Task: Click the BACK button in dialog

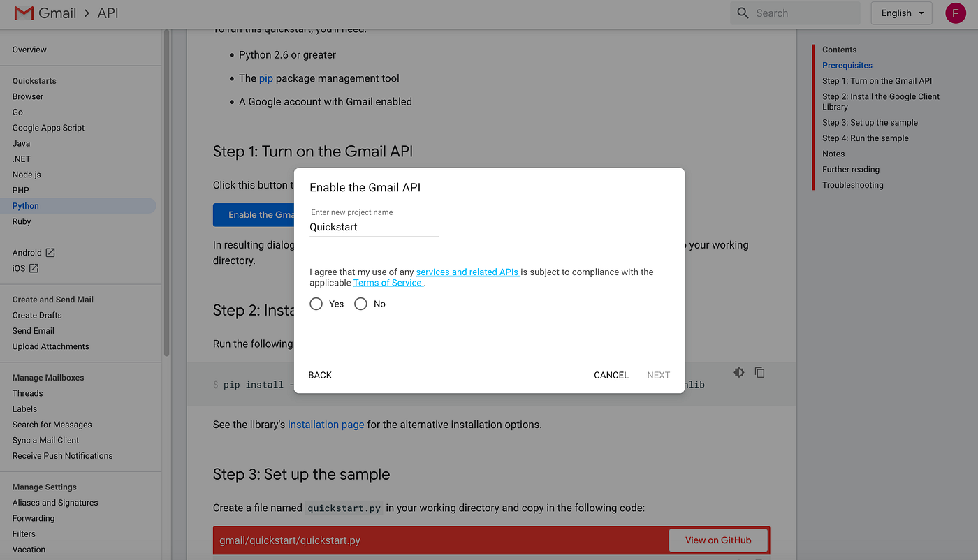Action: (320, 375)
